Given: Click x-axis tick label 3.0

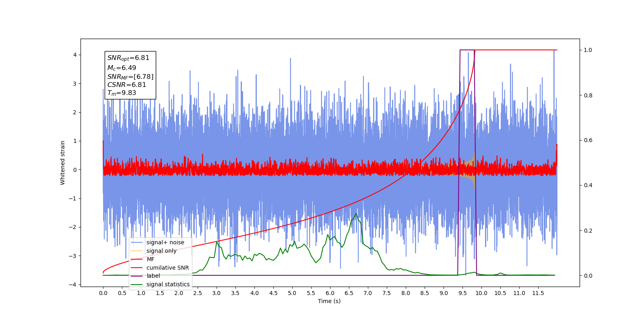Looking at the screenshot, I should click(217, 293).
